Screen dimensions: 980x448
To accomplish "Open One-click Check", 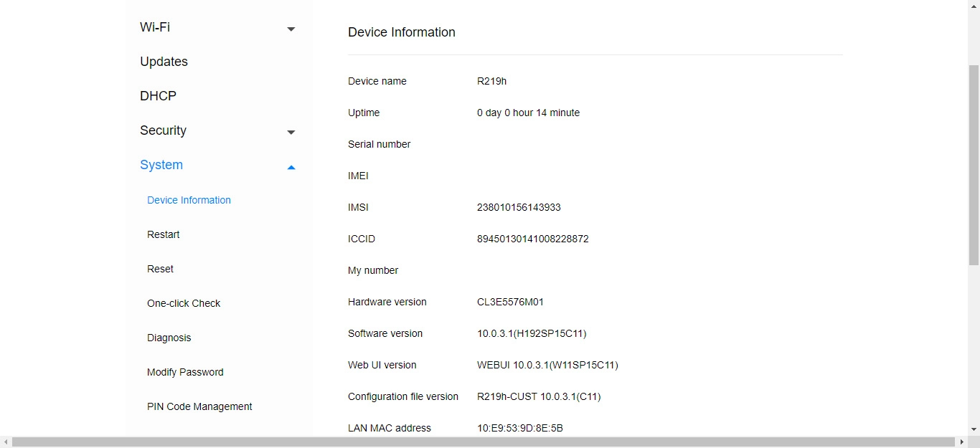I will [184, 303].
